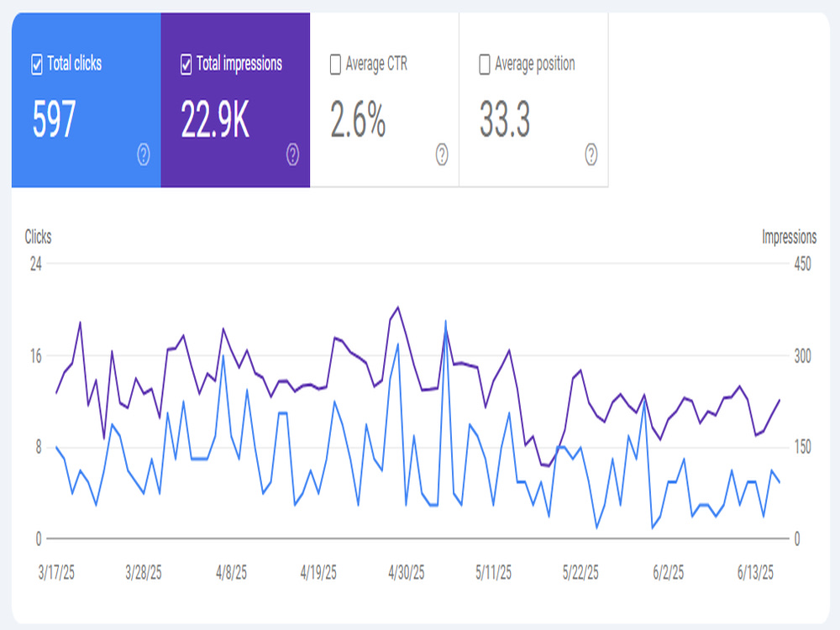The image size is (840, 630).
Task: Open help icon on Total impressions card
Action: point(292,155)
